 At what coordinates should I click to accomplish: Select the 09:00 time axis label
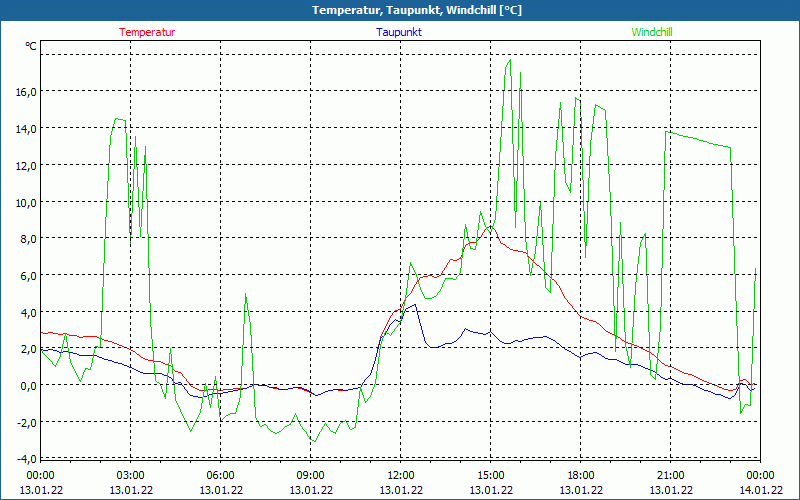[311, 475]
